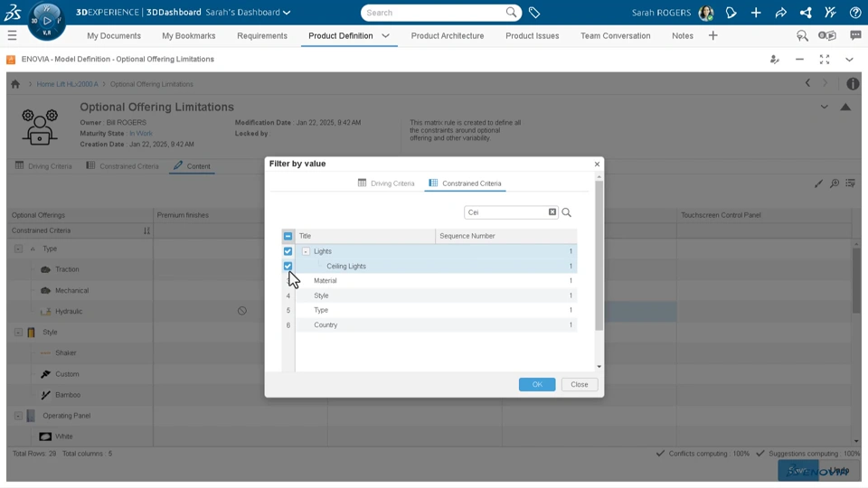Open notifications speech icon in top bar
The image size is (868, 488).
pos(731,12)
